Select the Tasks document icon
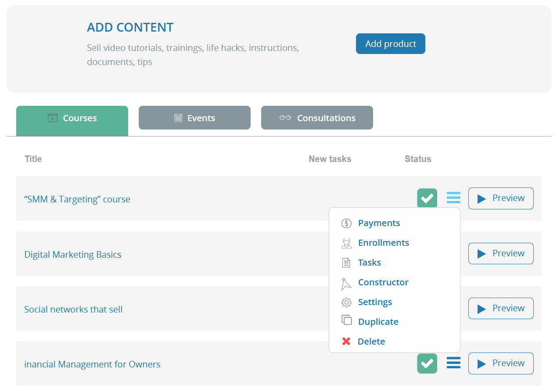Screen dimensions: 557x392 [x=346, y=262]
